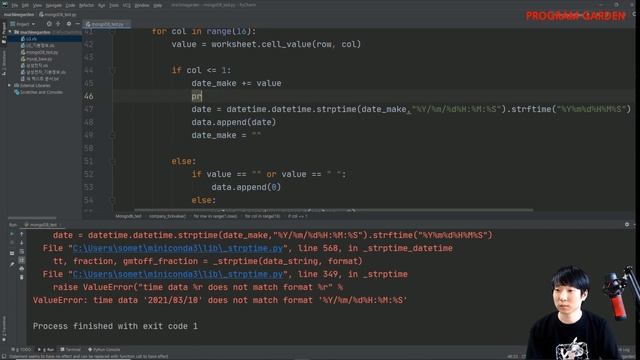Collapse the machinegarden project root node

pyautogui.click(x=10, y=32)
